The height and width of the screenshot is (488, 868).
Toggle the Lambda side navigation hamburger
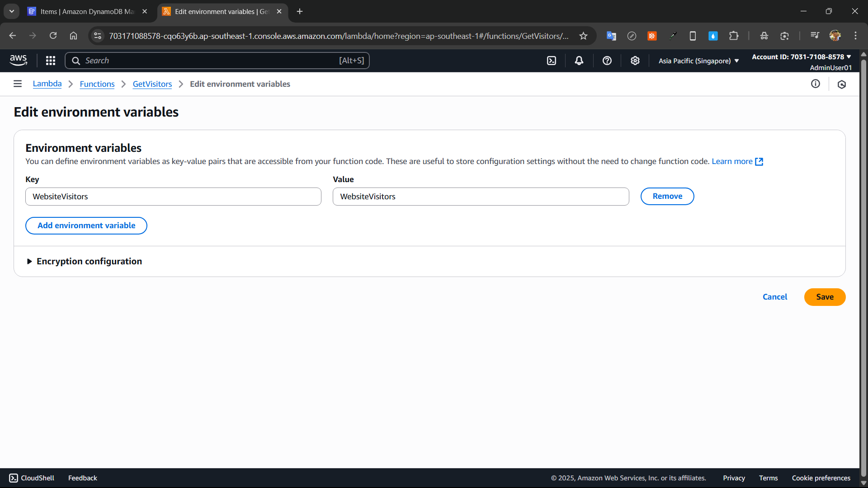(x=18, y=84)
